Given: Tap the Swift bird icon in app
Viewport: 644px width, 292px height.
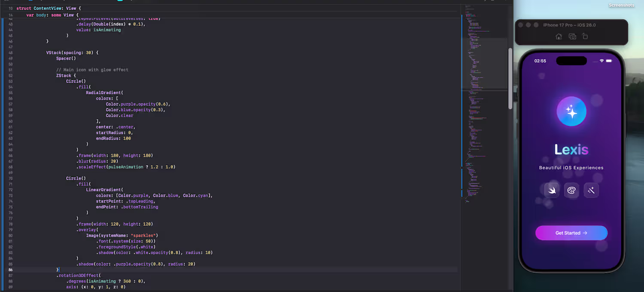Looking at the screenshot, I should pyautogui.click(x=552, y=191).
